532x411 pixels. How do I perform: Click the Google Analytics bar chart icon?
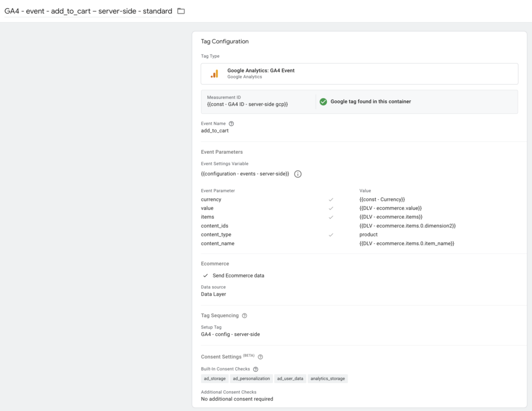coord(214,74)
